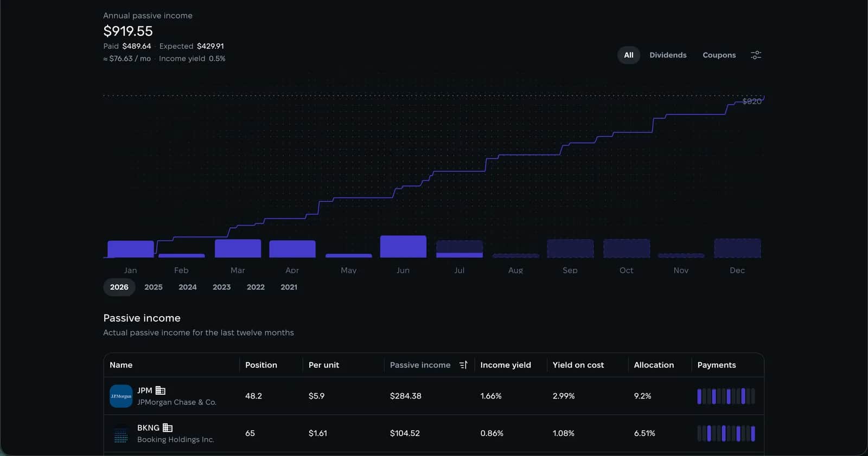The height and width of the screenshot is (456, 868).
Task: Click JPM allocation 9.2% cell
Action: 643,396
